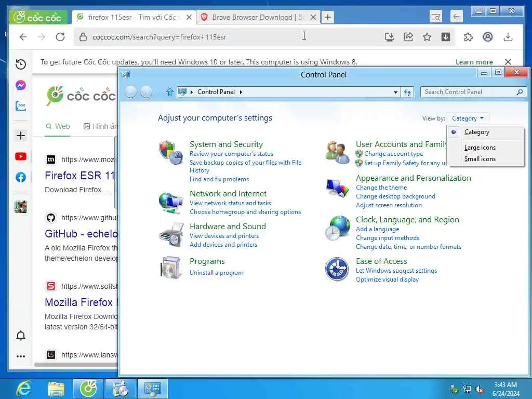532x399 pixels.
Task: Click Change account type link
Action: coord(394,154)
